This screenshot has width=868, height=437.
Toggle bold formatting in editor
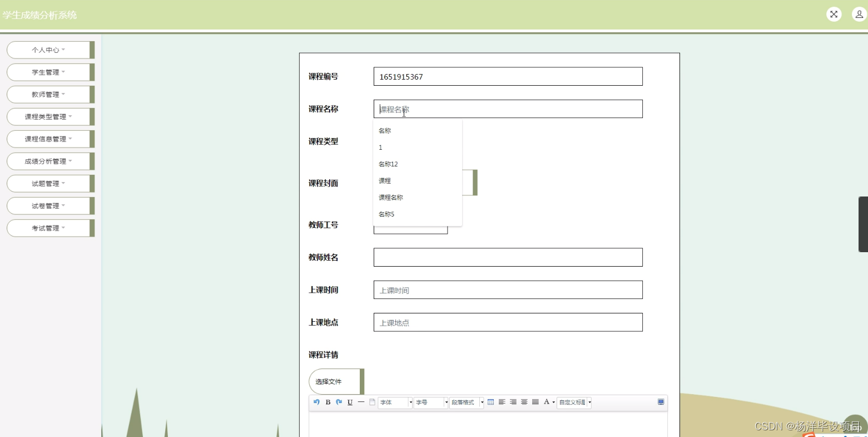tap(328, 402)
